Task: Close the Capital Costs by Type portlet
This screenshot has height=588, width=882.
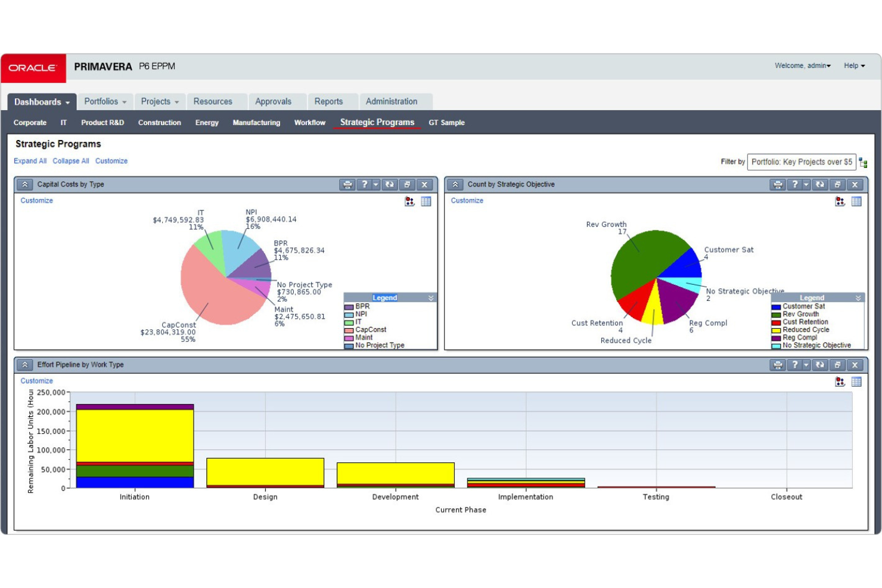Action: pos(424,185)
